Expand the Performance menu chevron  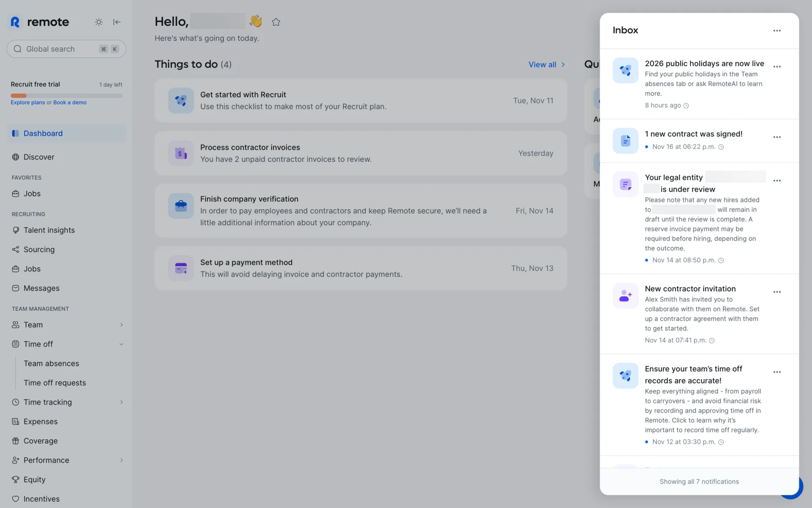click(121, 460)
